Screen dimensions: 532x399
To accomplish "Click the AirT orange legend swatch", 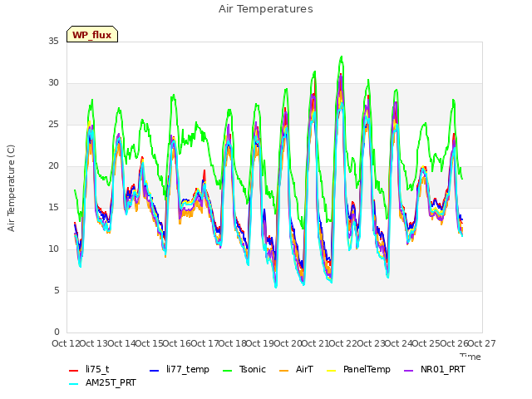I will 283,371.
